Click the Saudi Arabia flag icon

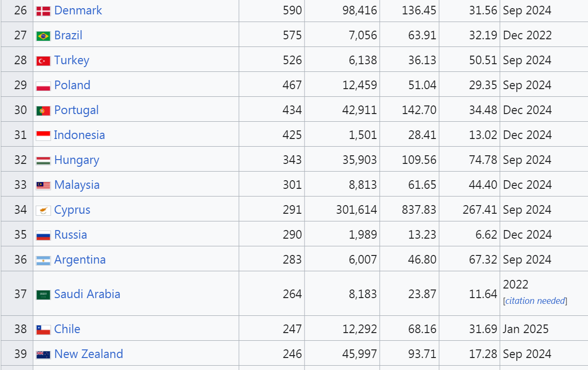43,295
